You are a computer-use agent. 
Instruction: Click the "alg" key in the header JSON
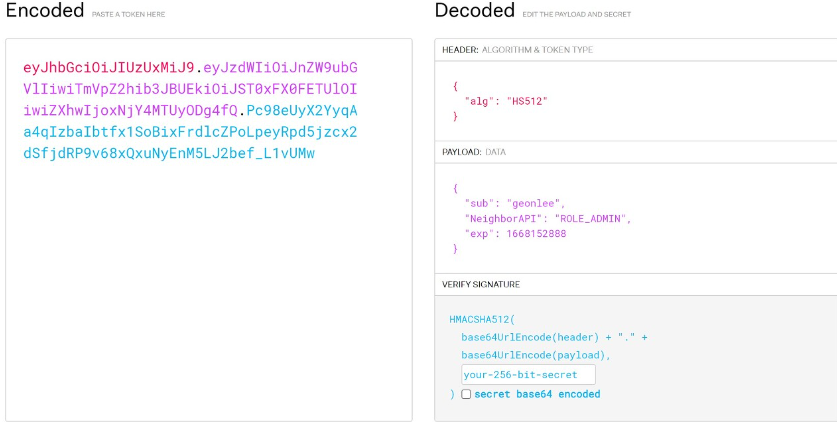click(476, 101)
